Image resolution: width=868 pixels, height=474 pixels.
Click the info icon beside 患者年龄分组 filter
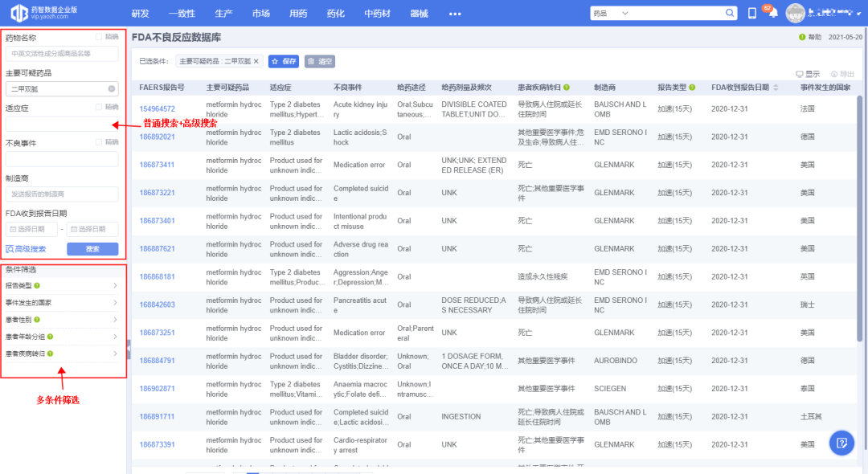[51, 337]
